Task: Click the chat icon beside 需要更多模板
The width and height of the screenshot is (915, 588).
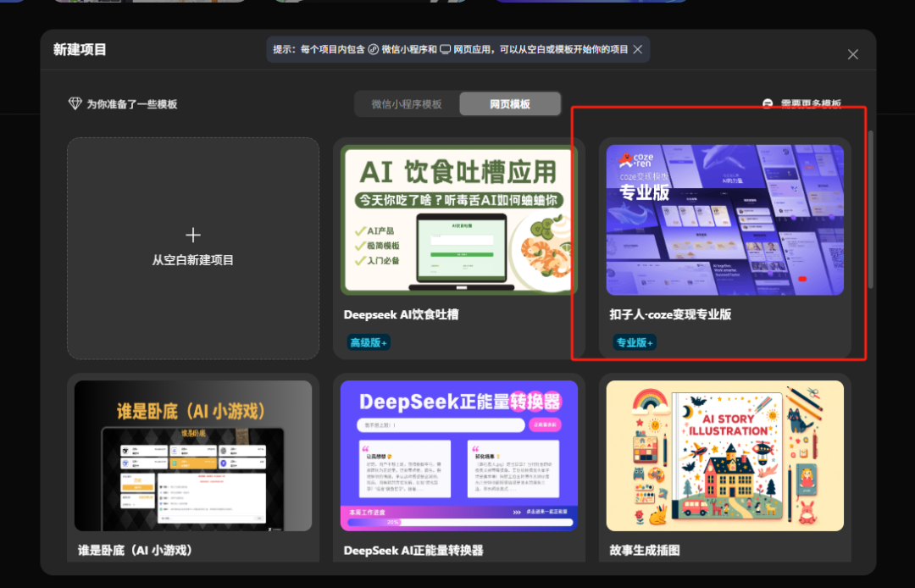Action: [768, 103]
